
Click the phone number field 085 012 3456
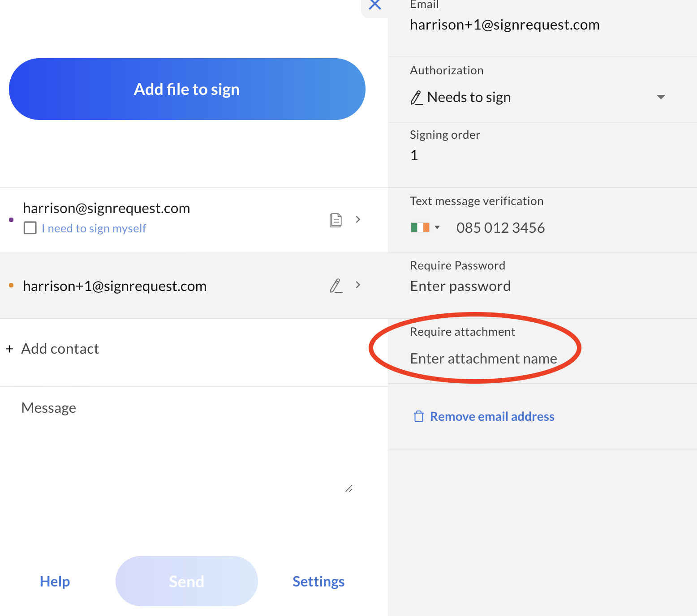click(x=500, y=228)
